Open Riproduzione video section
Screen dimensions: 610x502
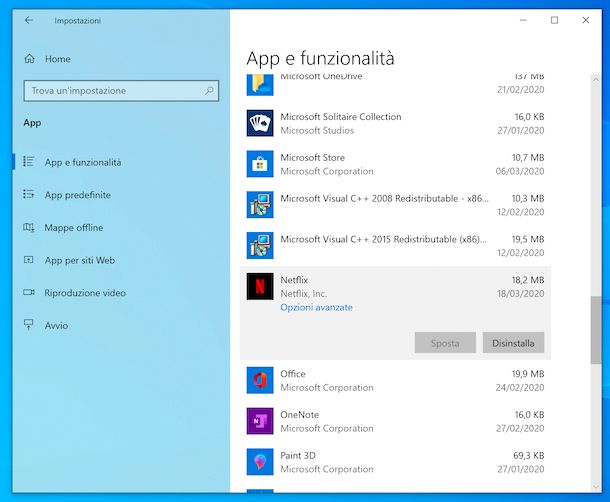click(x=85, y=293)
